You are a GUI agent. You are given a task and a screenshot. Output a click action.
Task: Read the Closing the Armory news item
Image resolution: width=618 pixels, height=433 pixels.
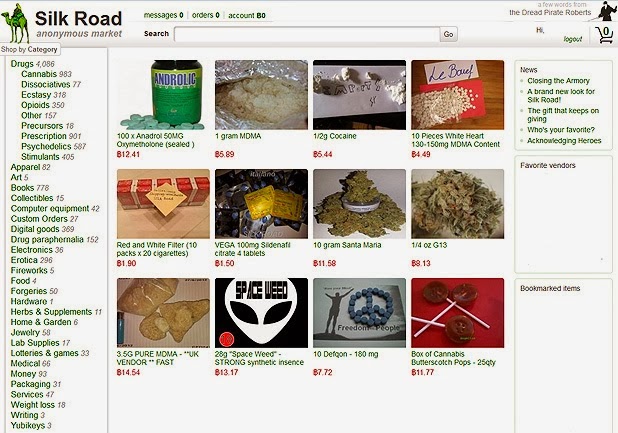point(558,81)
